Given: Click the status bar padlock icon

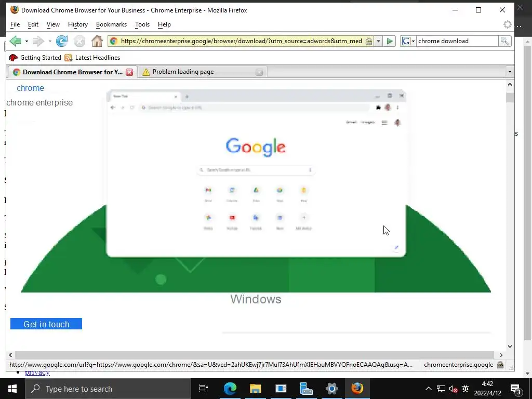Looking at the screenshot, I should click(500, 365).
